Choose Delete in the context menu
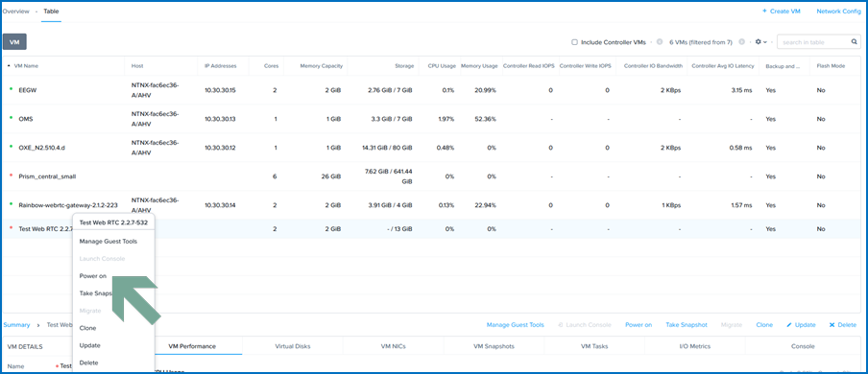This screenshot has height=374, width=868. click(x=88, y=362)
